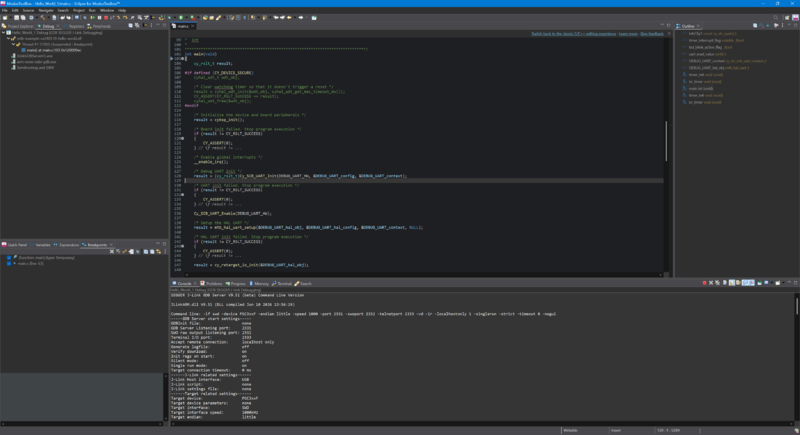800x435 pixels.
Task: Switch to the Peripherals tab
Action: click(99, 26)
